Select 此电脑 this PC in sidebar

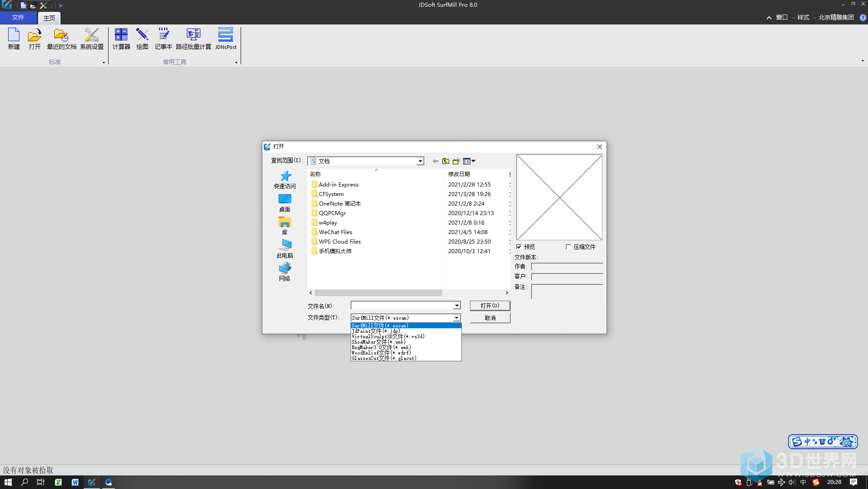(x=285, y=249)
